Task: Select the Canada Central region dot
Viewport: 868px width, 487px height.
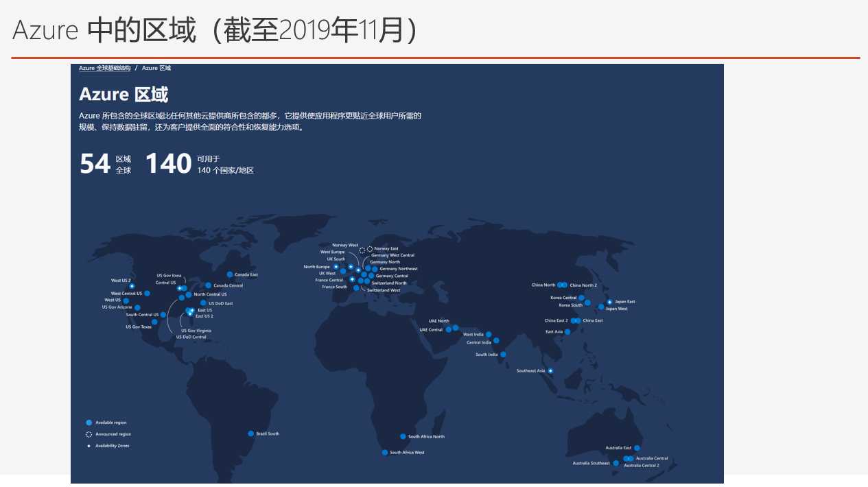Action: [209, 285]
